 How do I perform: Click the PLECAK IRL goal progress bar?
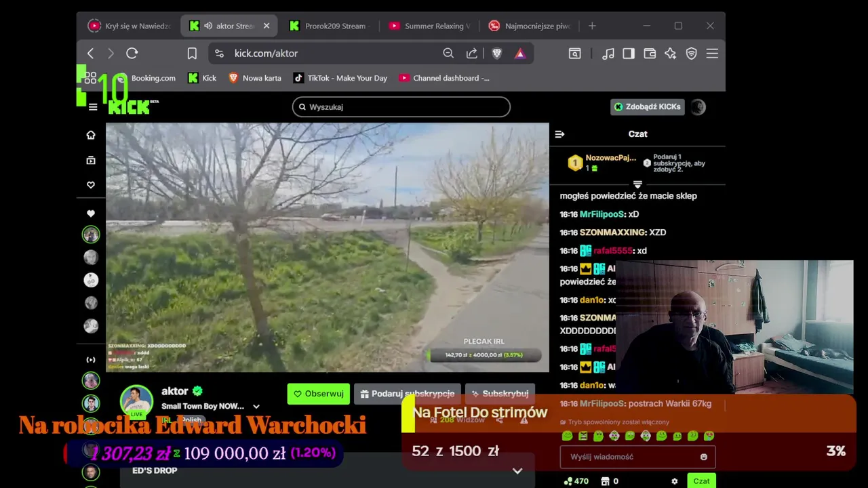click(x=484, y=355)
